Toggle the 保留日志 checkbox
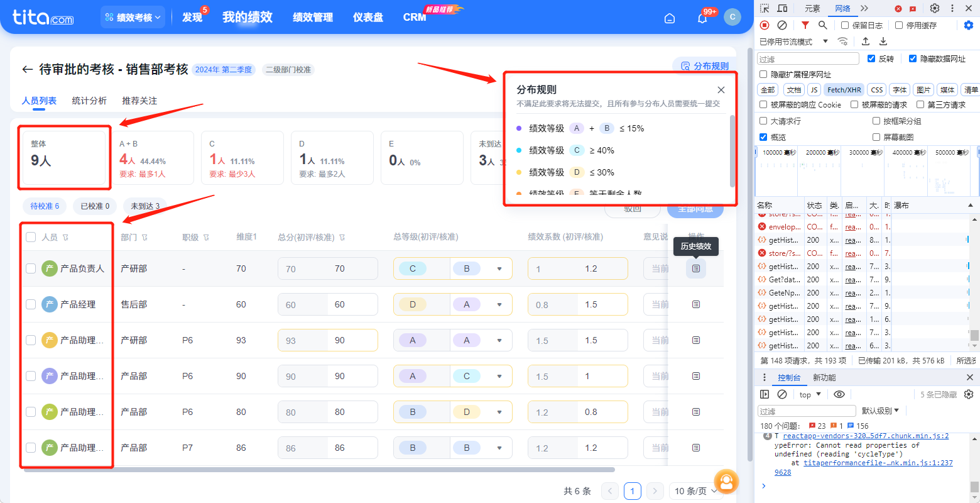 click(845, 25)
